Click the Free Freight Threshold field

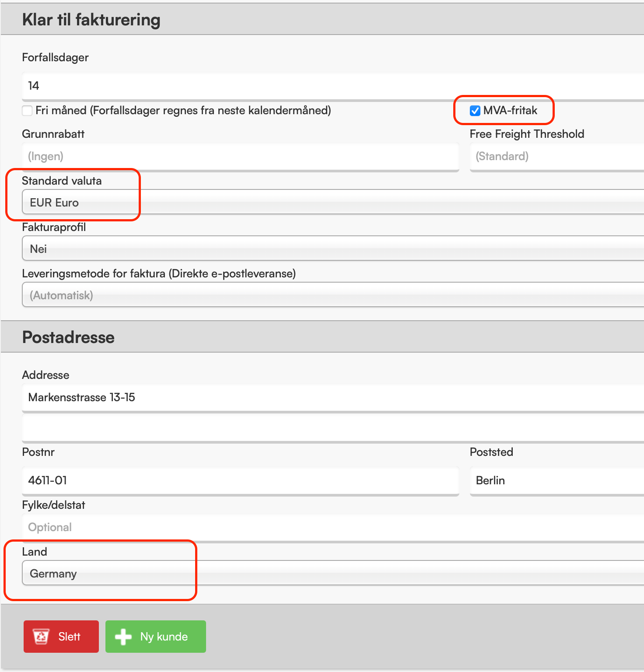tap(557, 157)
